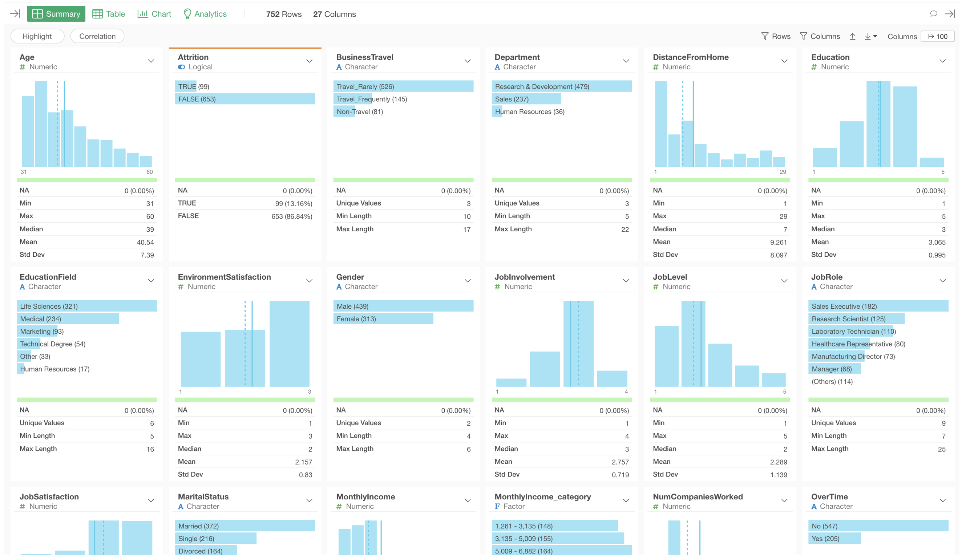Open the download arrow export menu

click(x=871, y=36)
